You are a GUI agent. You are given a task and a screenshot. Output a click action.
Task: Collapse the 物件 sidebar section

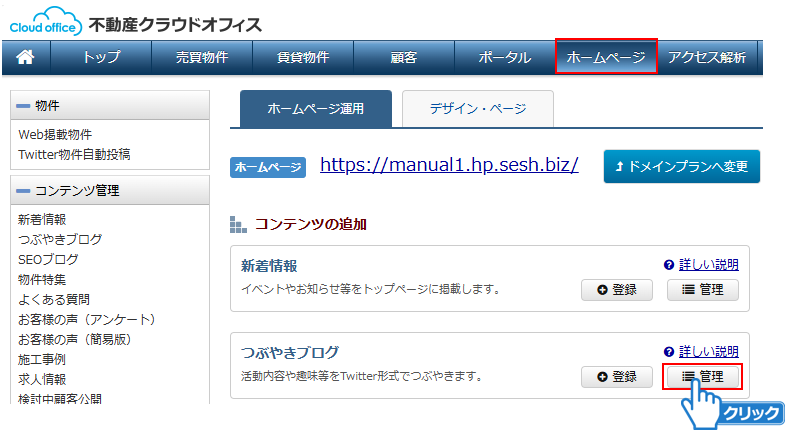point(24,106)
